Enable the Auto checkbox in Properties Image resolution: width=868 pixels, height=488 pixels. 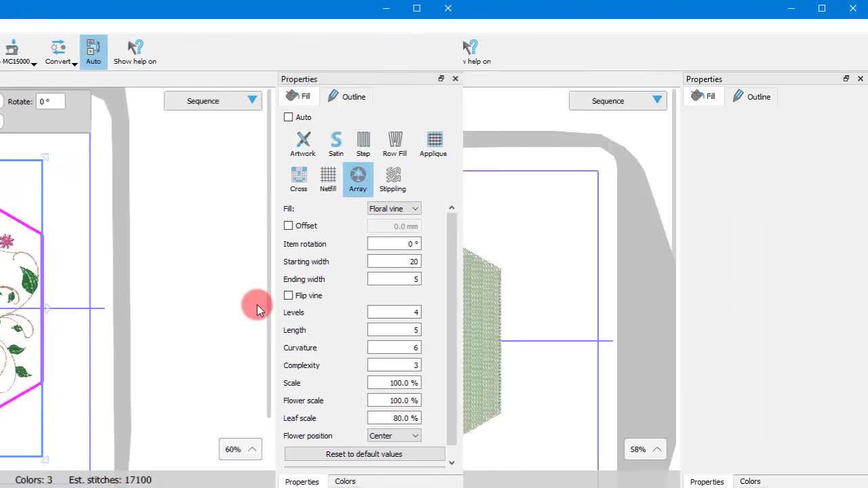click(289, 117)
